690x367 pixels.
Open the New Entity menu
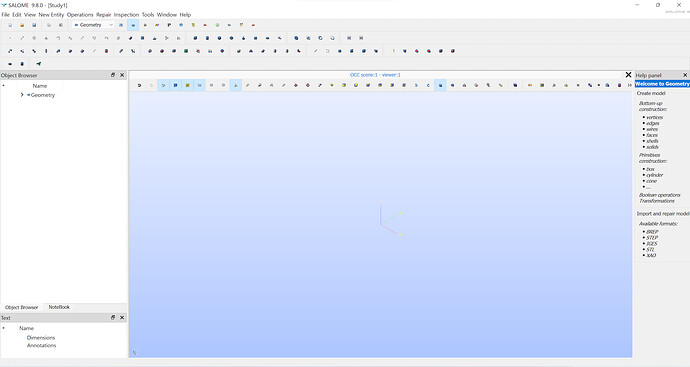click(51, 15)
